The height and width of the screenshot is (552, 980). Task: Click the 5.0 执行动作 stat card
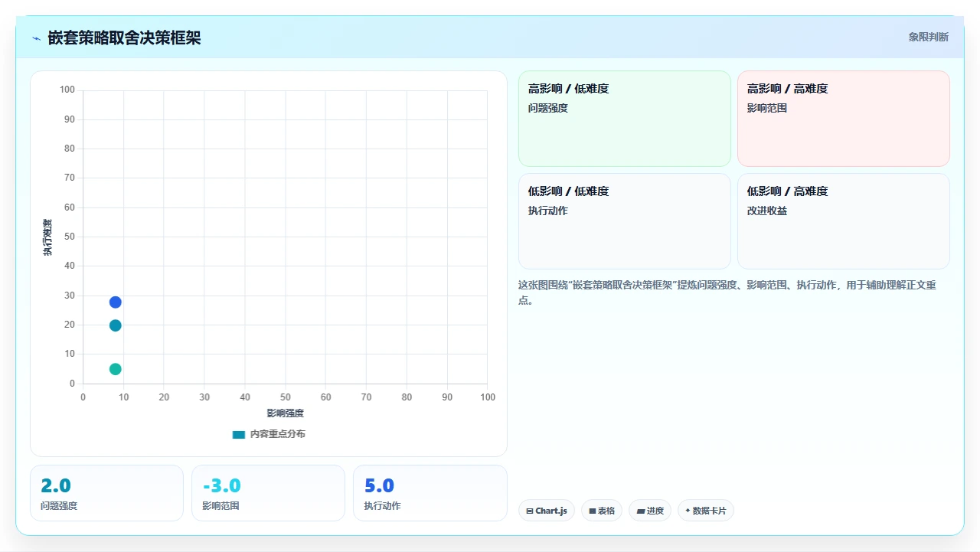pos(430,493)
